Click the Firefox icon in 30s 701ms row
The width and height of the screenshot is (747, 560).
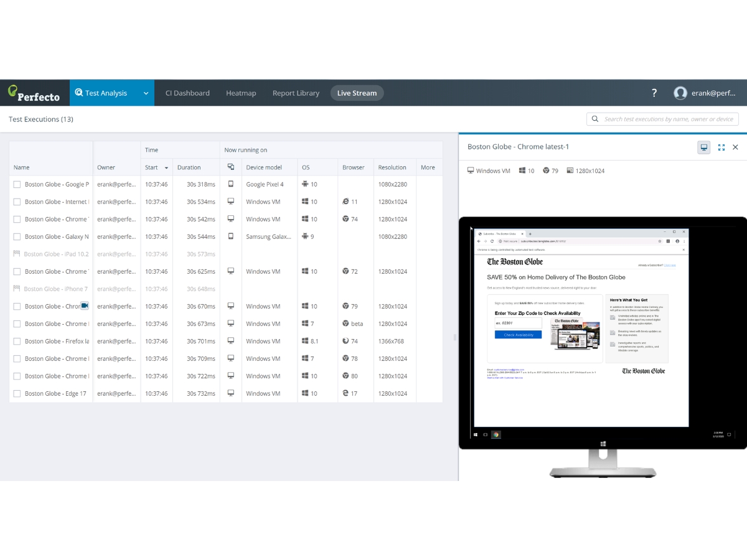point(345,341)
